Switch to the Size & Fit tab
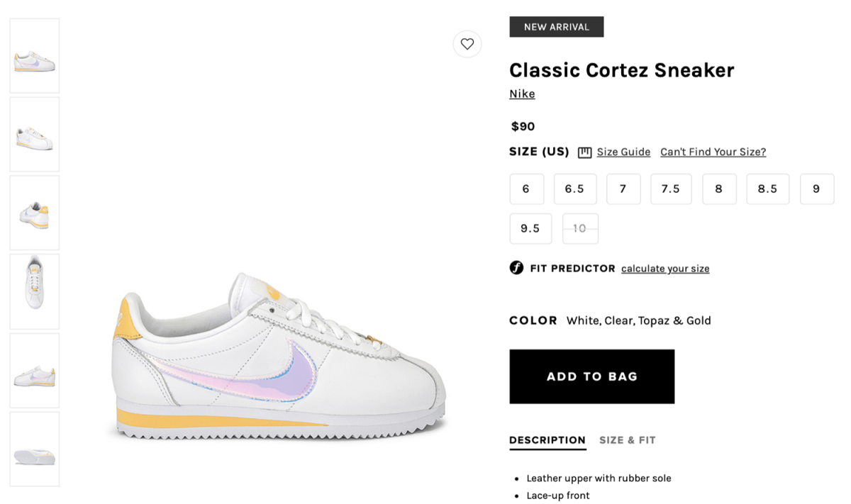 [x=628, y=440]
